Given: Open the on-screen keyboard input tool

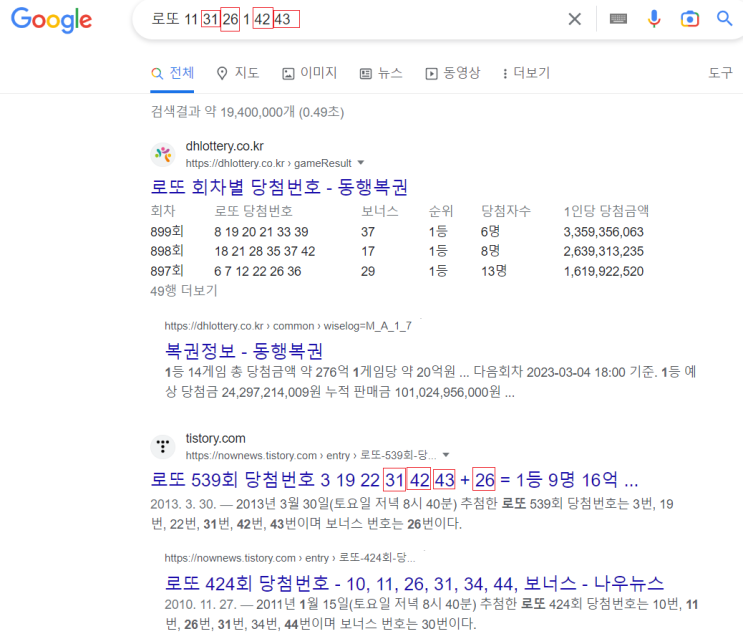Looking at the screenshot, I should pos(618,19).
